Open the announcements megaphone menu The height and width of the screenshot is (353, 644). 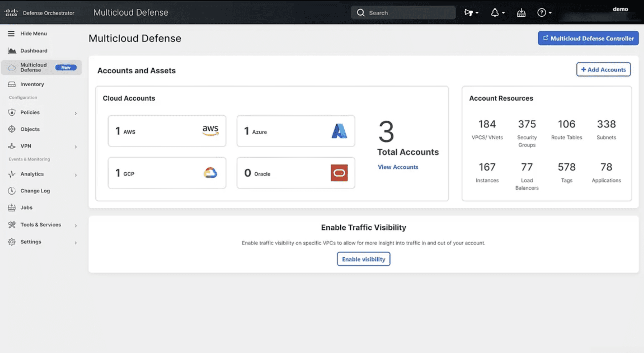pyautogui.click(x=471, y=13)
